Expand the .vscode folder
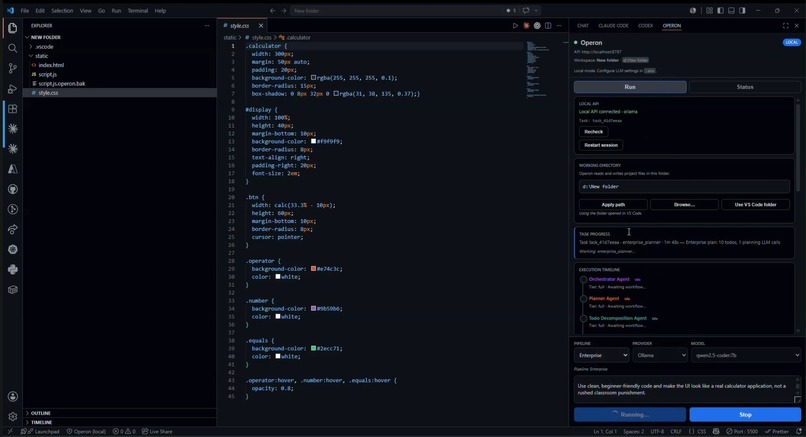The height and width of the screenshot is (437, 806). [x=44, y=46]
